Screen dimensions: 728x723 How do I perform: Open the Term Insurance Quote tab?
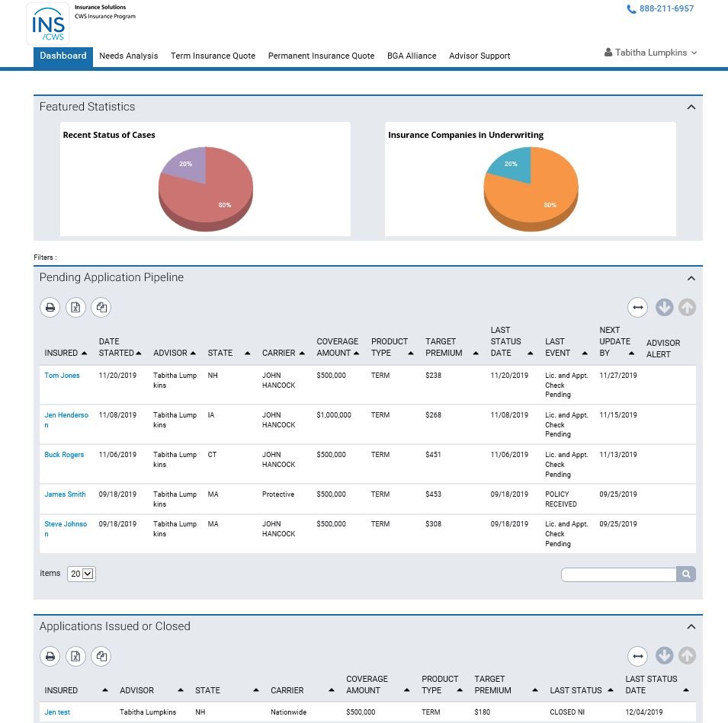[x=213, y=56]
